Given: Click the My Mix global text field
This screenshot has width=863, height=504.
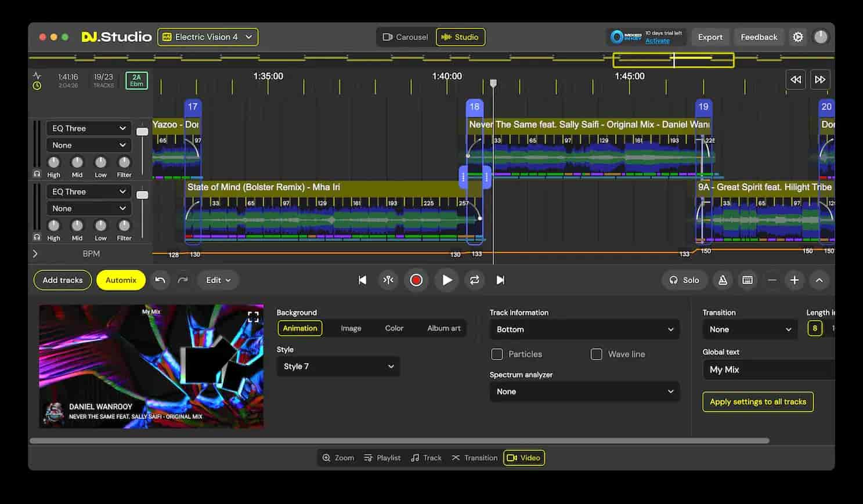Looking at the screenshot, I should click(767, 369).
